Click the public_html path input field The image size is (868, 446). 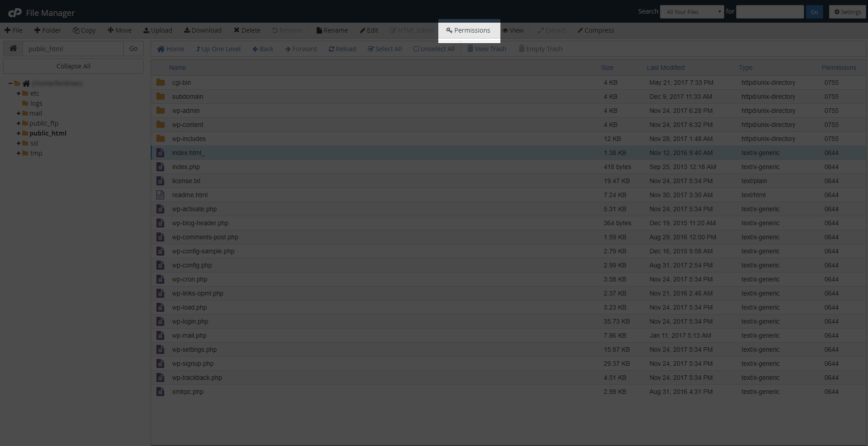pyautogui.click(x=73, y=48)
